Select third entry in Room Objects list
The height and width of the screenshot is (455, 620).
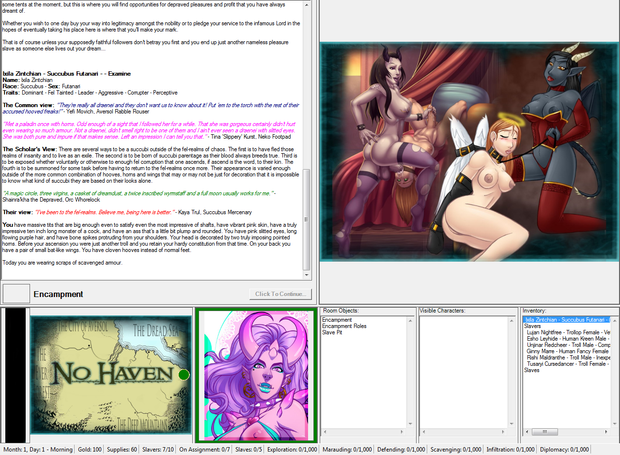click(332, 332)
